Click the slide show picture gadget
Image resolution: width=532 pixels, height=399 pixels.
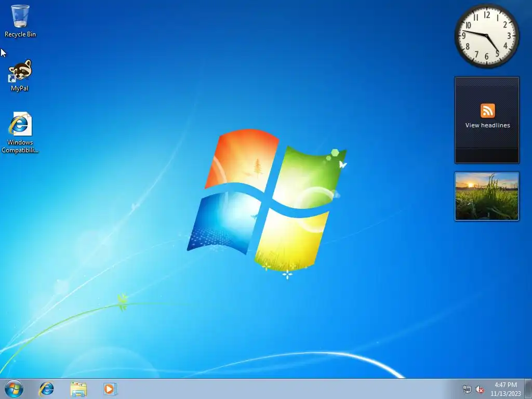pos(487,196)
